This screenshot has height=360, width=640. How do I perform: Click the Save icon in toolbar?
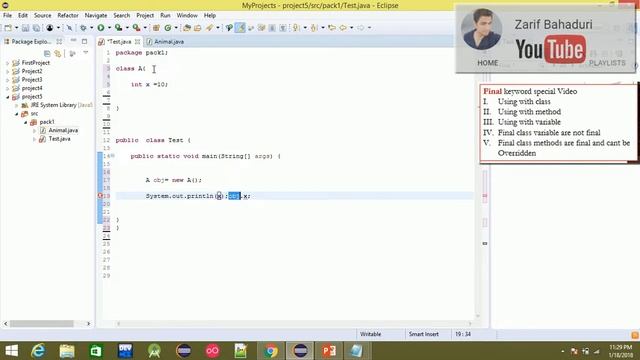click(x=25, y=28)
